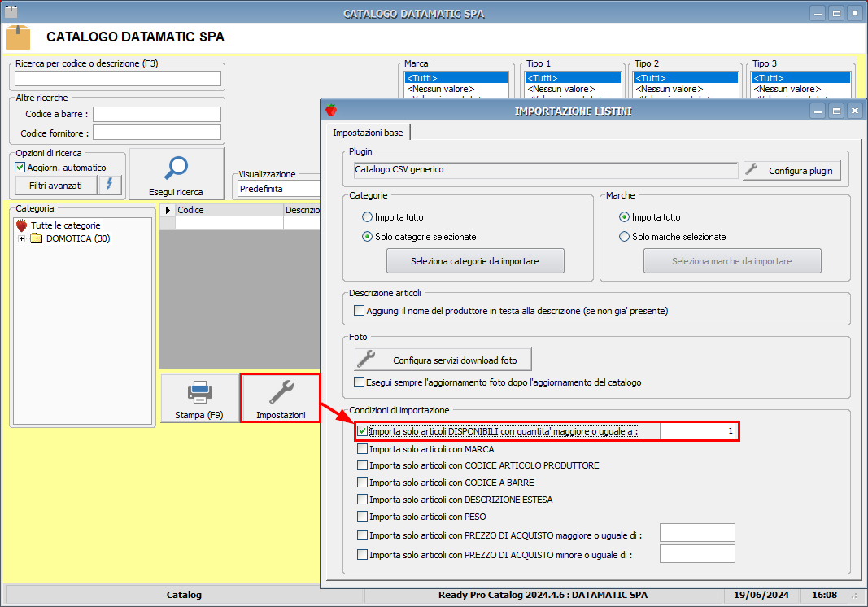
Task: Check Importa solo articoli con DESCRIZIONE ESTESA
Action: [x=362, y=500]
